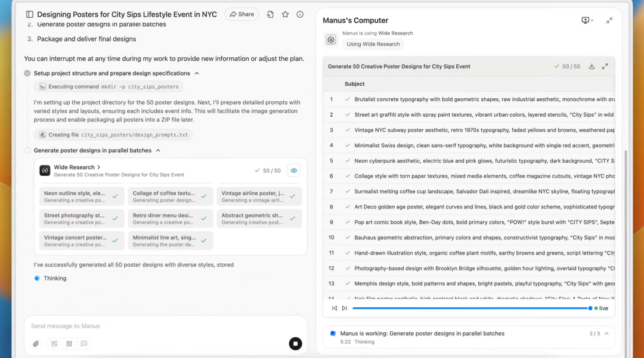Click the green check icon in row 1
Screen dimensions: 644x358
click(348, 99)
